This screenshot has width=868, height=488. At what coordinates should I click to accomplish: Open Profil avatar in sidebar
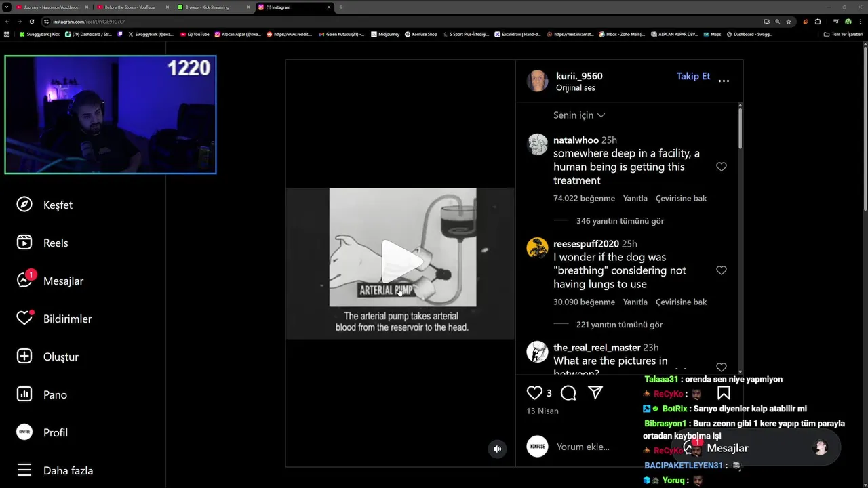24,432
